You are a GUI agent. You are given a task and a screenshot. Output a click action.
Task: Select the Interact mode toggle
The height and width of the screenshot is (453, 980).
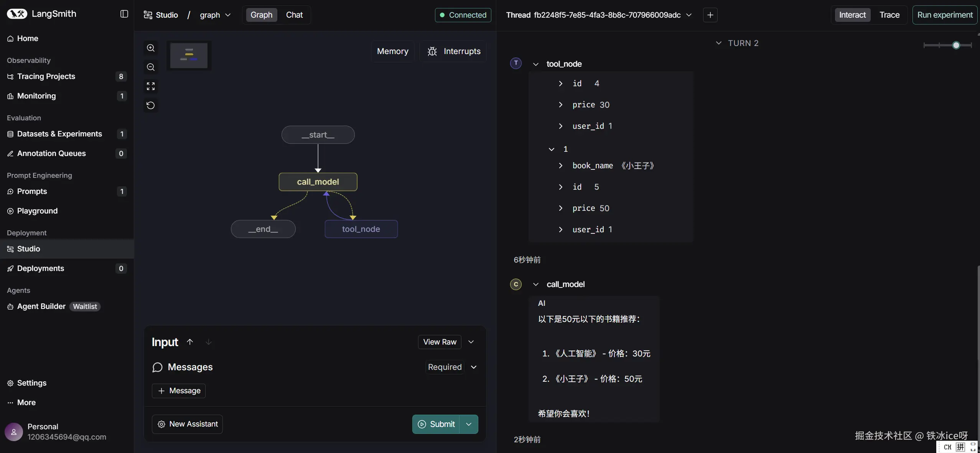(x=852, y=15)
